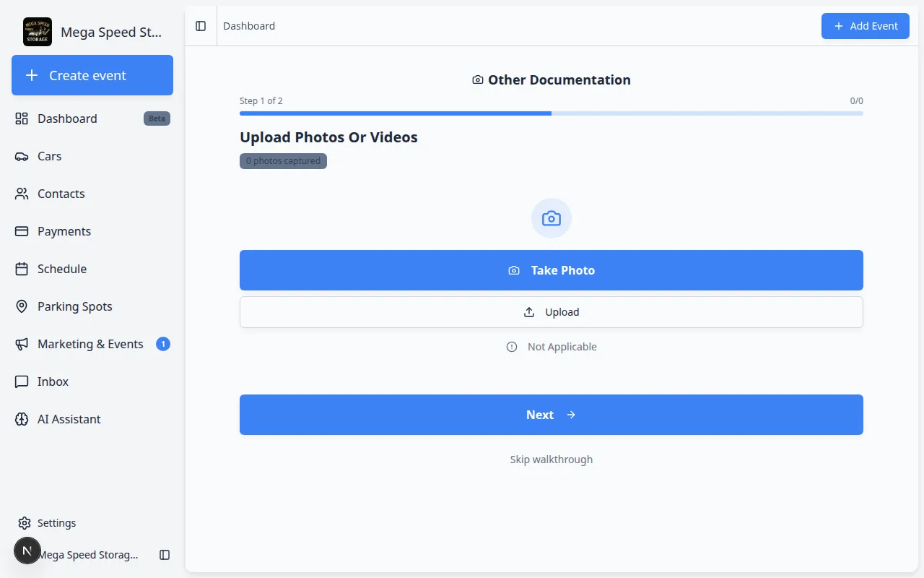Click the Create event button

pyautogui.click(x=92, y=75)
